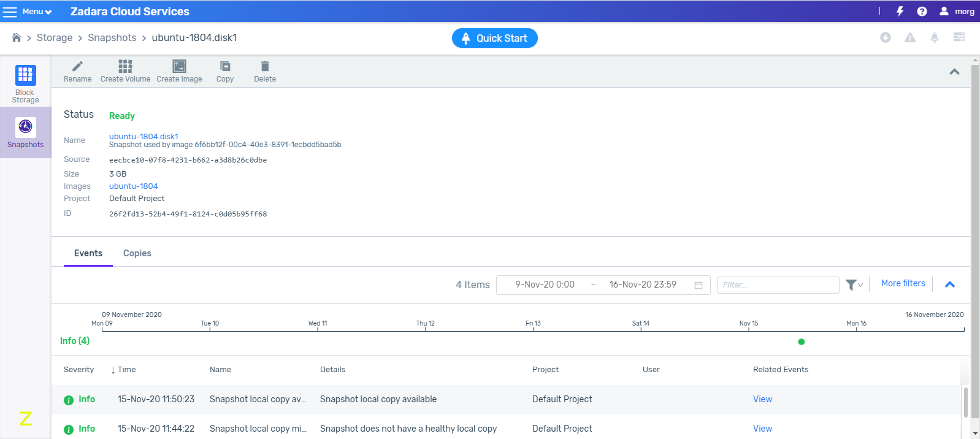Click the info icon on 11:44:22 event

pyautogui.click(x=69, y=429)
